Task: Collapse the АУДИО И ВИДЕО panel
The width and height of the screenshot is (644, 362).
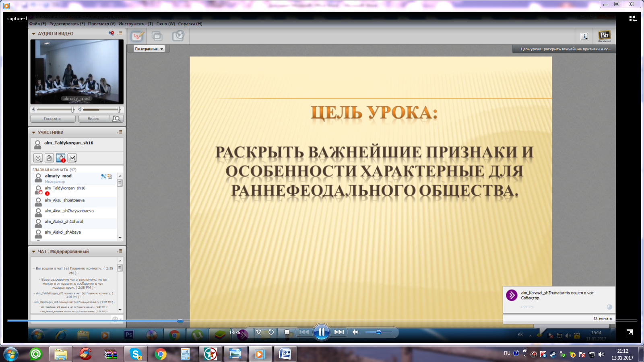Action: pyautogui.click(x=34, y=34)
